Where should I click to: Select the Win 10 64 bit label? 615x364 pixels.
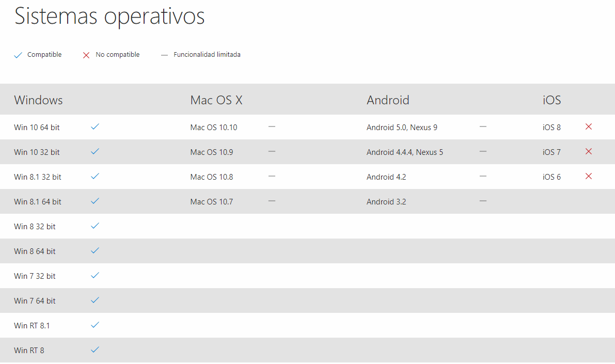tap(37, 128)
